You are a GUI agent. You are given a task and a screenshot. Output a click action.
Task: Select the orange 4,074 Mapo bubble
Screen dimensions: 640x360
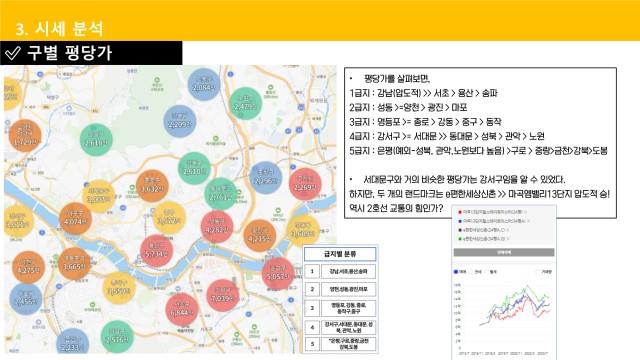click(x=75, y=219)
